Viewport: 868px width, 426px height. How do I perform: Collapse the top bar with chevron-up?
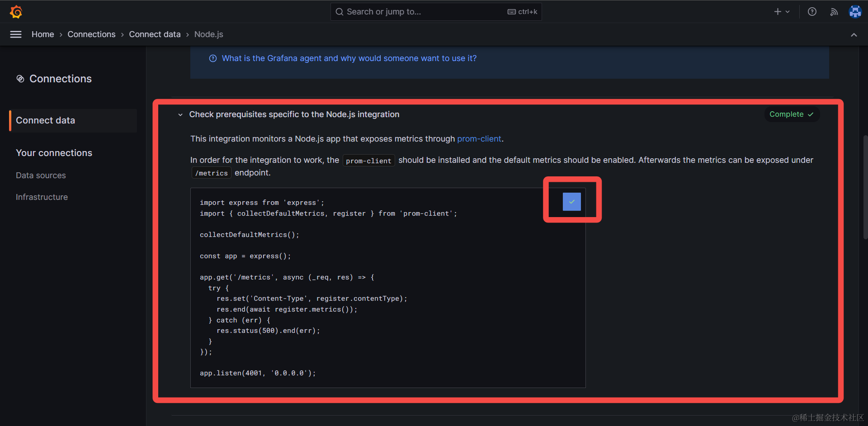pos(854,35)
